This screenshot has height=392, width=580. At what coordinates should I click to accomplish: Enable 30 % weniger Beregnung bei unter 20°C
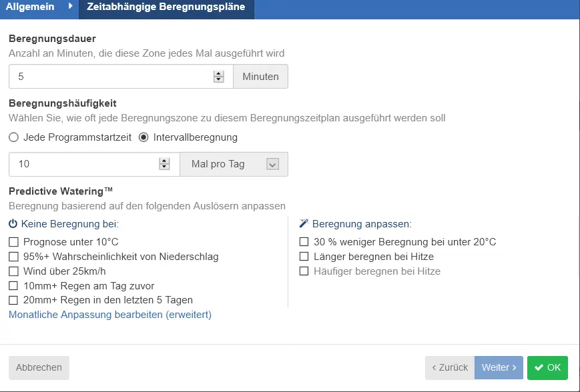coord(304,242)
